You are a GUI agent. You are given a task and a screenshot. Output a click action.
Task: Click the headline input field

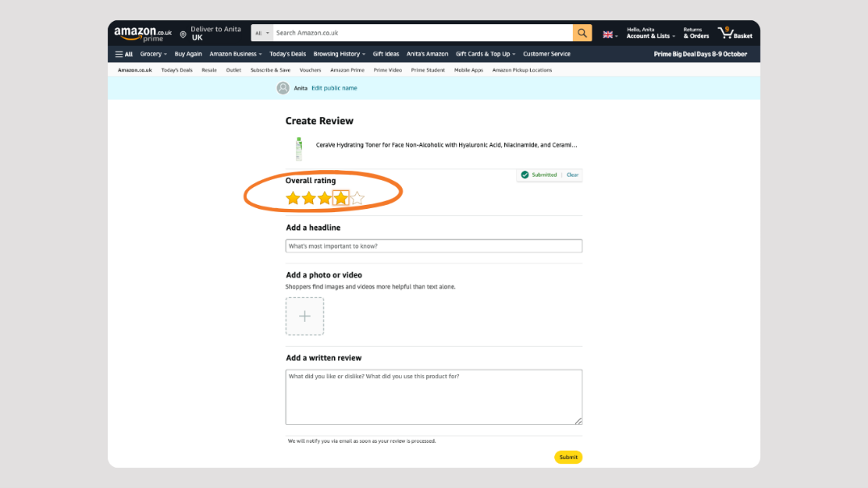[x=434, y=246]
